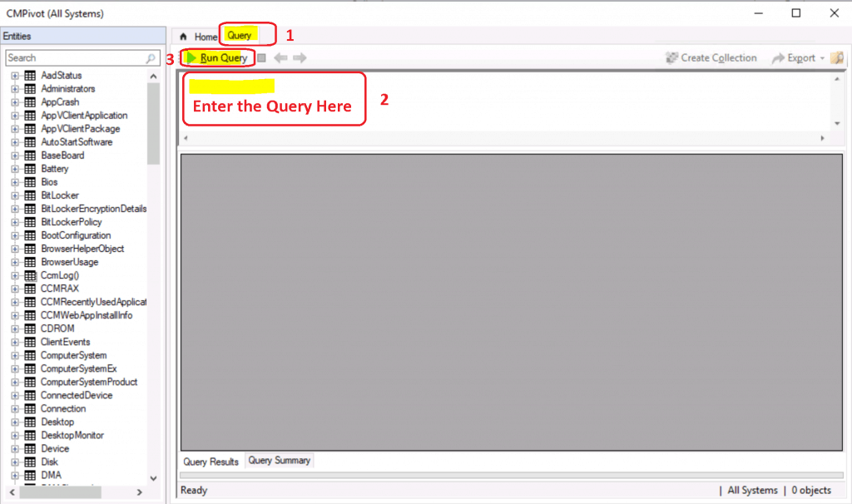Open the Query Results tab

[x=211, y=462]
